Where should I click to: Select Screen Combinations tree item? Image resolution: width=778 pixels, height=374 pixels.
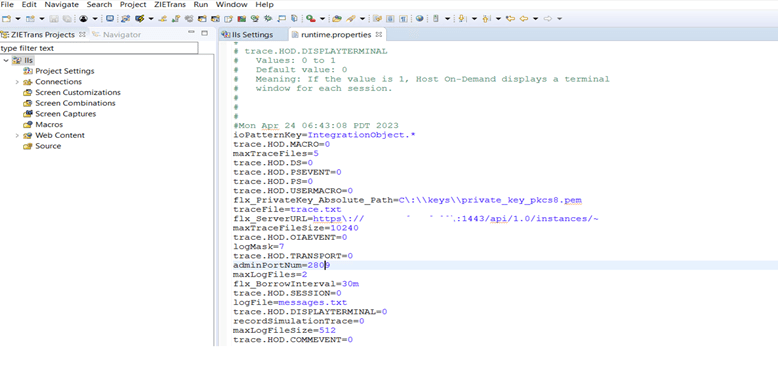point(75,103)
